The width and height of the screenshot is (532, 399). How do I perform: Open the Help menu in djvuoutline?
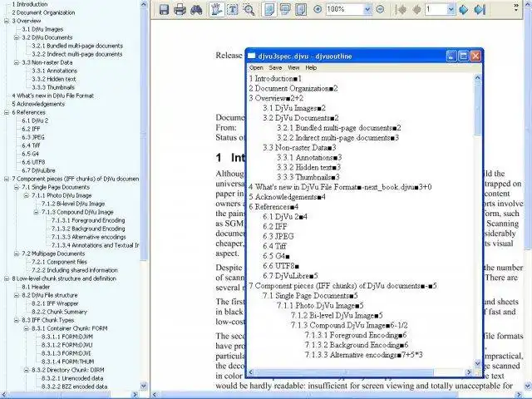(x=311, y=68)
